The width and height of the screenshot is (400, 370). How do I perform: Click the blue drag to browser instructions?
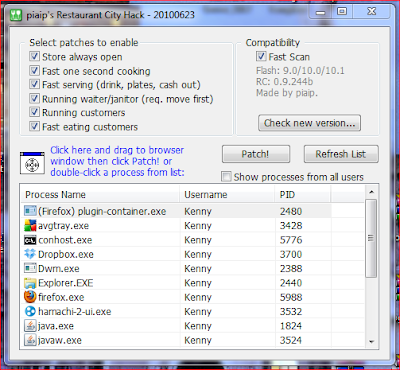point(117,161)
